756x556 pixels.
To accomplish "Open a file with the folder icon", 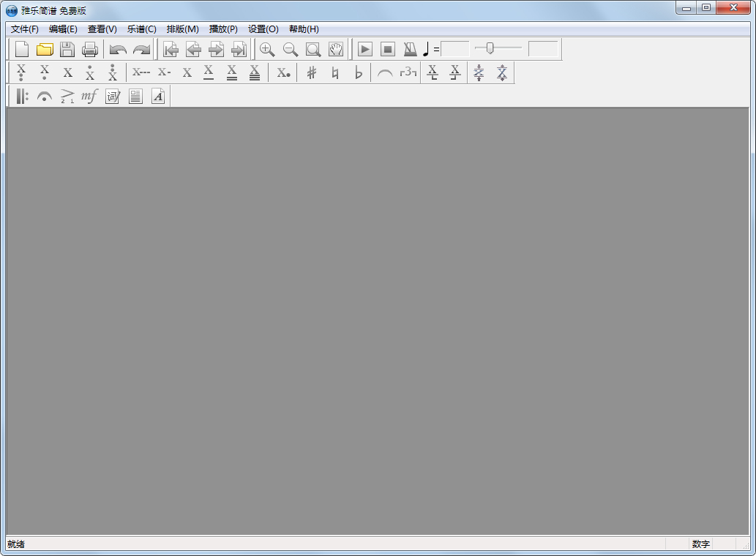I will [45, 50].
